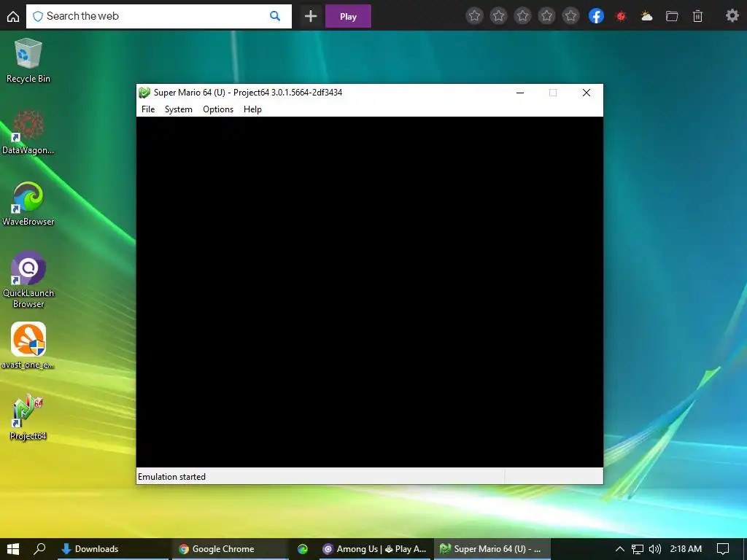Close the Project64 emulator window
The height and width of the screenshot is (560, 747).
[x=587, y=93]
